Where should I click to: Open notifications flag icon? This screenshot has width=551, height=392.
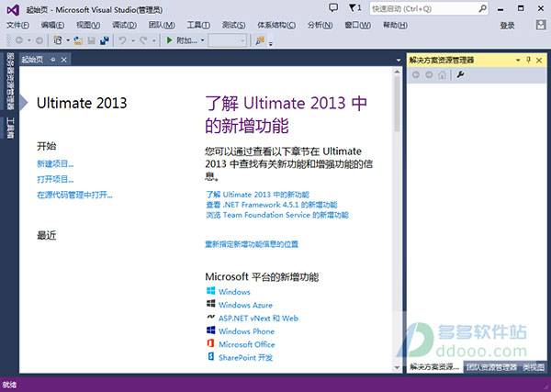coord(353,8)
